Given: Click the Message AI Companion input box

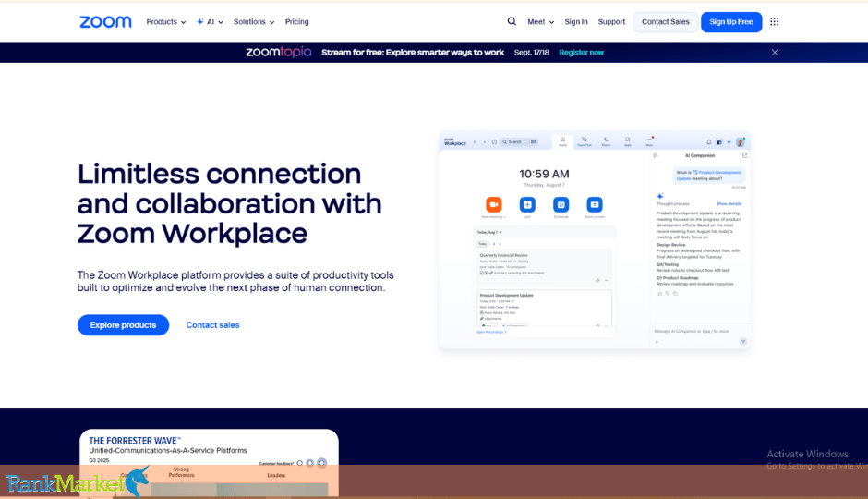Looking at the screenshot, I should coord(692,331).
